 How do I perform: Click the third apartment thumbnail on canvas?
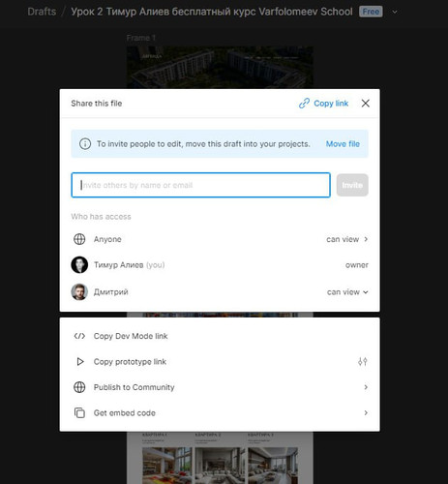click(x=273, y=466)
